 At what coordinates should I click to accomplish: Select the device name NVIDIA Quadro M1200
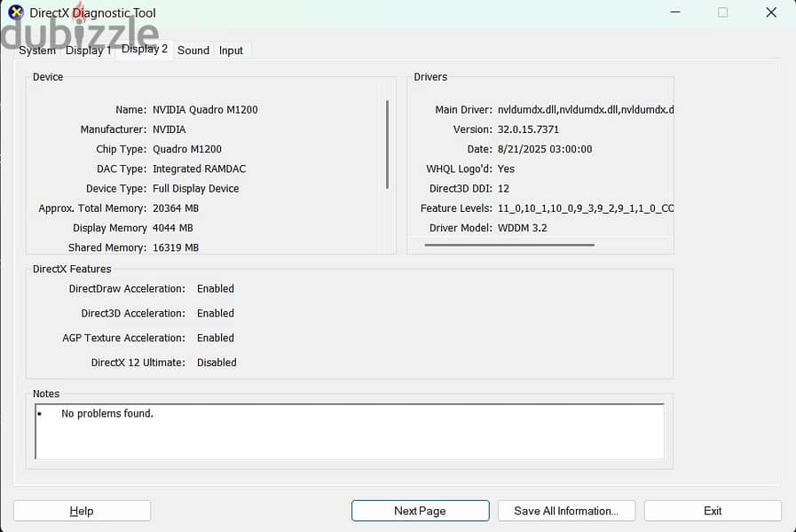(205, 110)
